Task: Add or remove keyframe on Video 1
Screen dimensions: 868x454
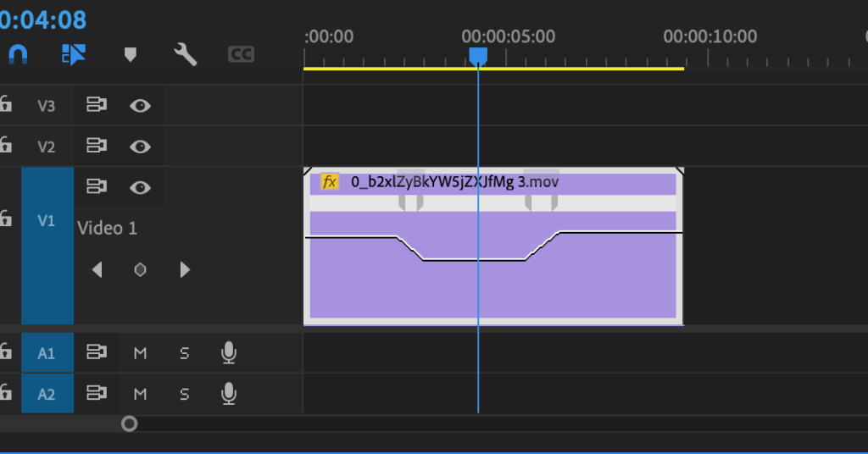Action: coord(141,270)
